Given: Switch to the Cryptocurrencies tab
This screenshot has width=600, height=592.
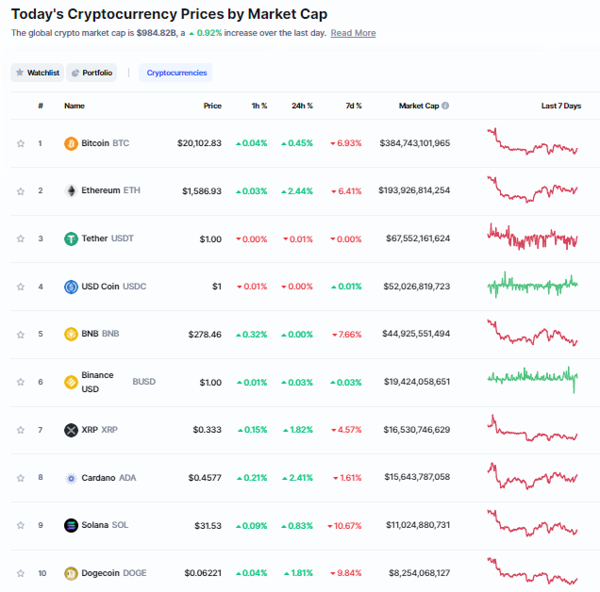Looking at the screenshot, I should tap(176, 73).
